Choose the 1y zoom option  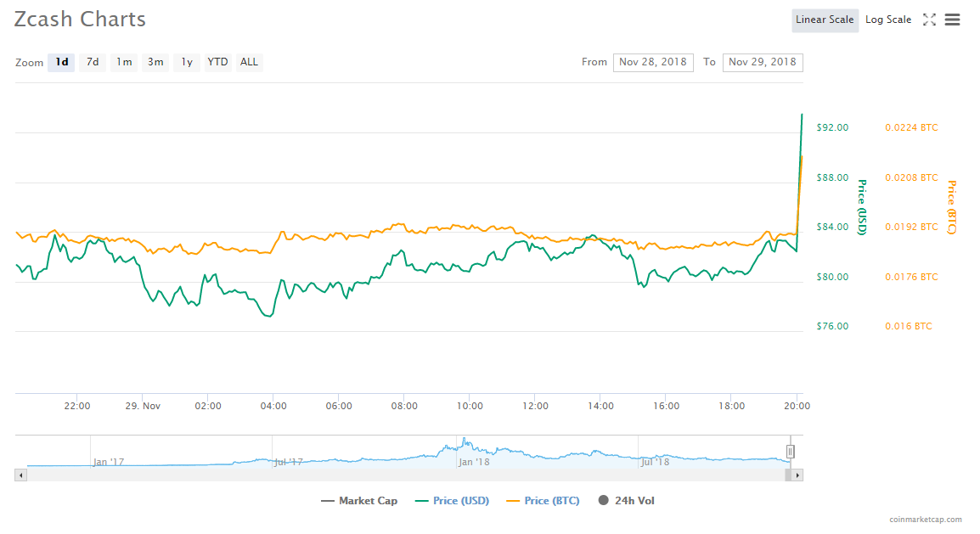pos(187,62)
